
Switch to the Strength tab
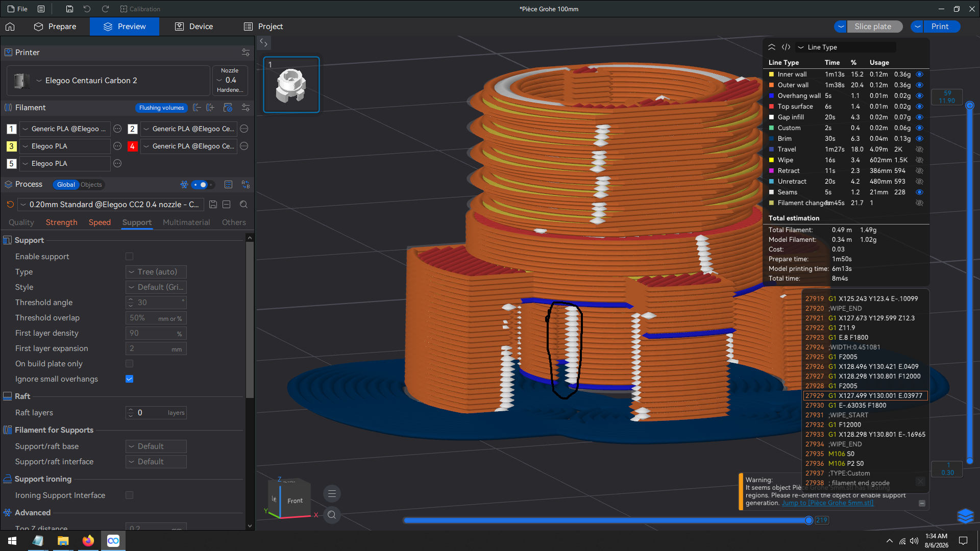point(61,222)
